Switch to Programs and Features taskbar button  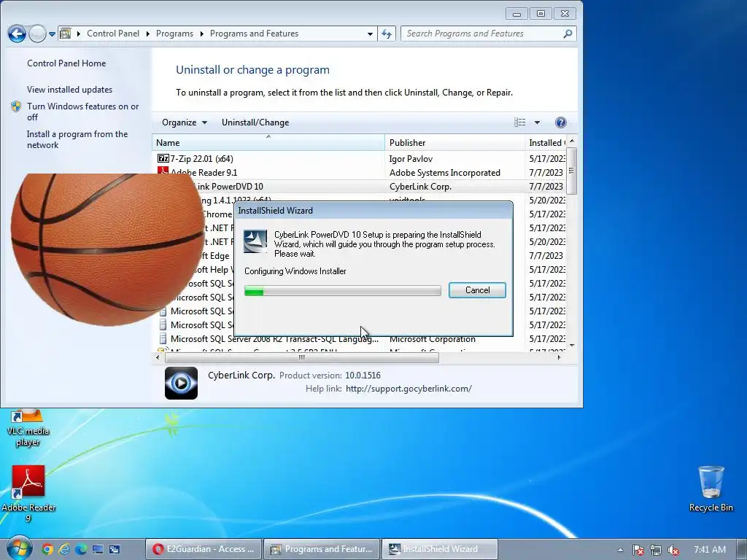click(322, 550)
